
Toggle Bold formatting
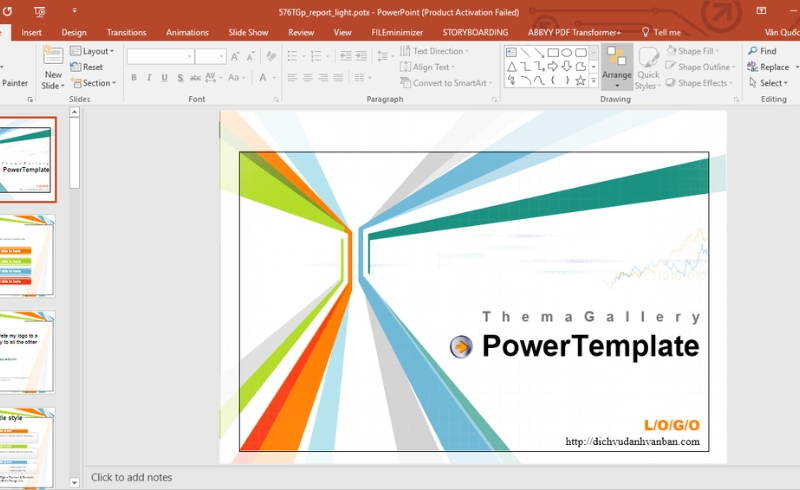(134, 78)
